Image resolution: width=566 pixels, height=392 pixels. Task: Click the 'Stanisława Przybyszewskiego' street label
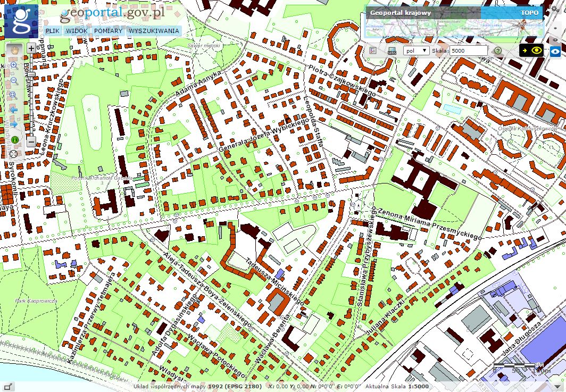pos(366,256)
